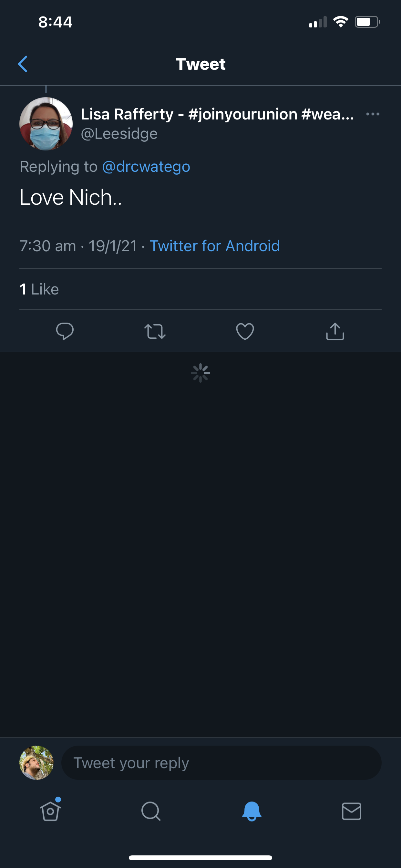This screenshot has width=401, height=868.
Task: Open the three-dot tweet options menu
Action: [x=373, y=114]
